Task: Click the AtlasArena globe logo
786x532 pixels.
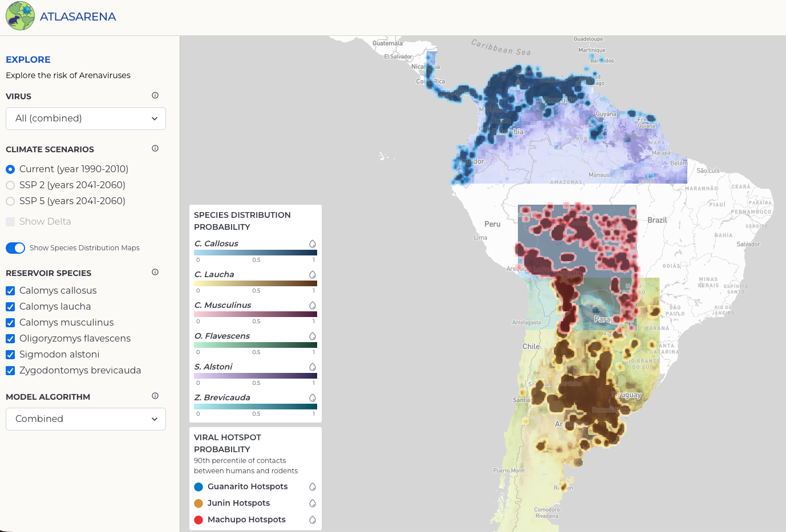Action: click(20, 16)
